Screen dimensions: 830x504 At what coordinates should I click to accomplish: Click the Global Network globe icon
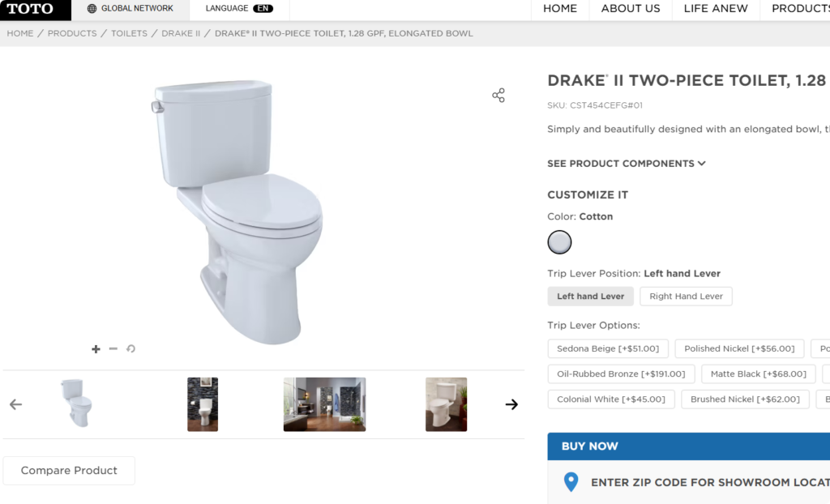(92, 8)
